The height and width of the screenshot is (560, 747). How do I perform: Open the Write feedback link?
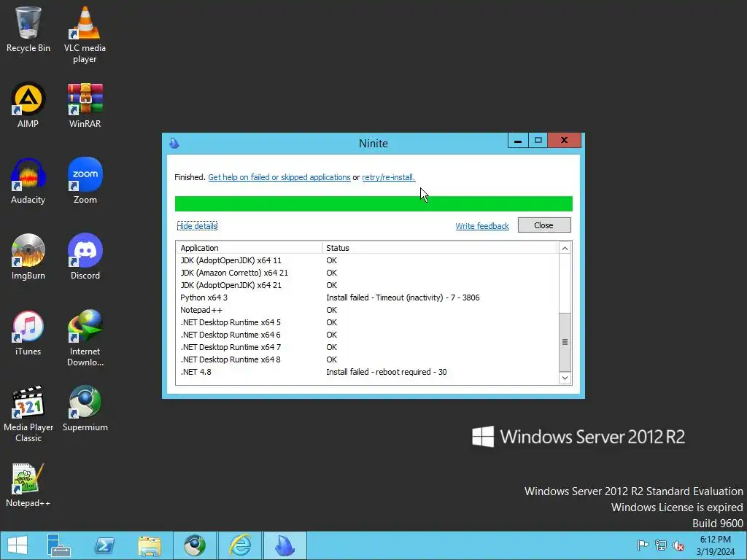tap(482, 226)
